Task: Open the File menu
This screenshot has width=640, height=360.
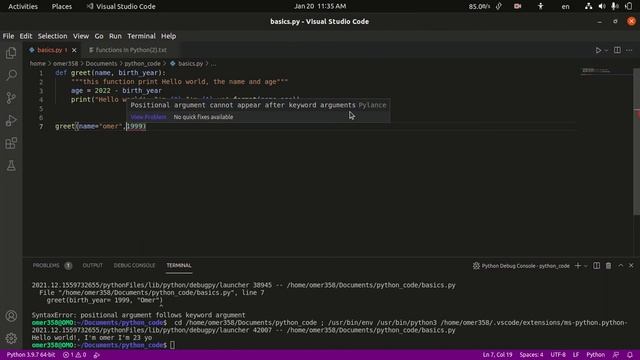Action: (8, 36)
